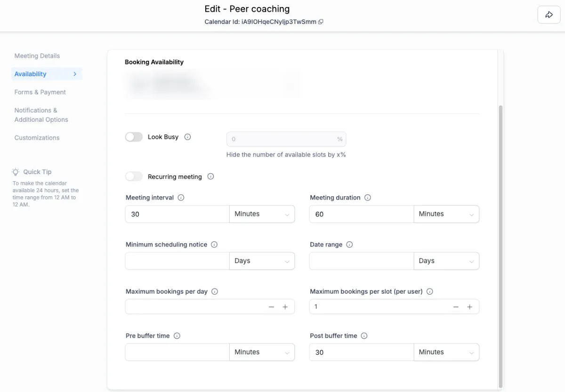The height and width of the screenshot is (392, 565).
Task: Click the Meeting duration value field
Action: coord(361,214)
